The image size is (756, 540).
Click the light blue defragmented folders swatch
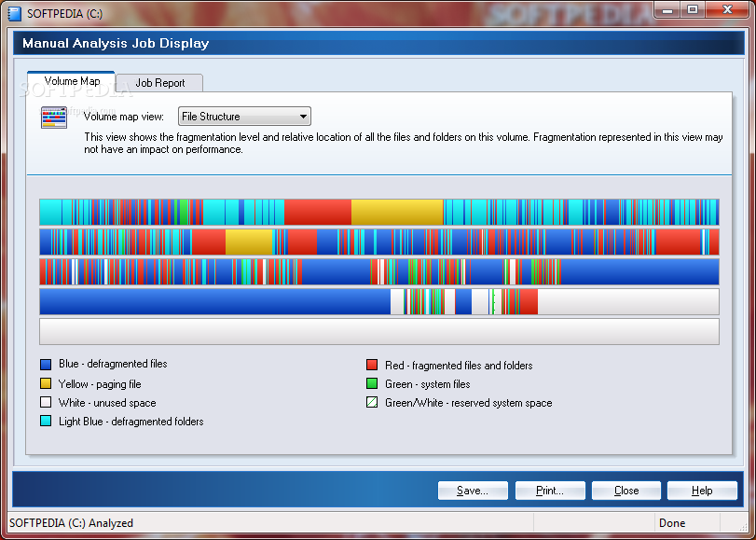46,421
